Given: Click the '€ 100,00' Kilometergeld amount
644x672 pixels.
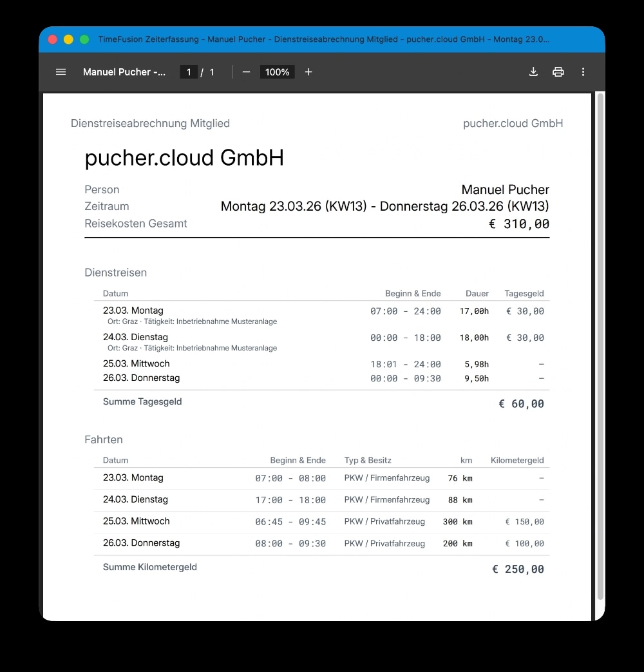Looking at the screenshot, I should click(524, 543).
